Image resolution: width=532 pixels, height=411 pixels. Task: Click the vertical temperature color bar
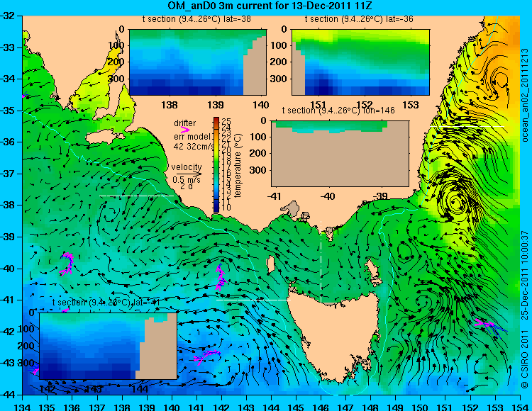coord(216,164)
